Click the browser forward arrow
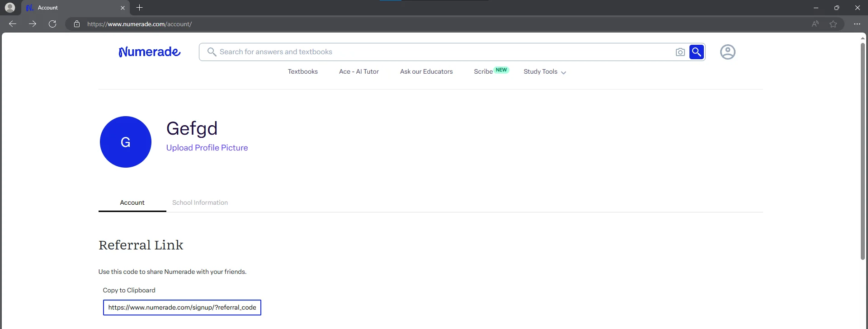This screenshot has width=868, height=329. tap(33, 24)
